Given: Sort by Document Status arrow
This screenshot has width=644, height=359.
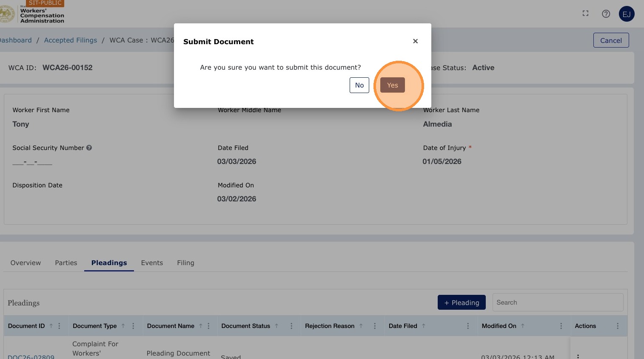Looking at the screenshot, I should 276,326.
